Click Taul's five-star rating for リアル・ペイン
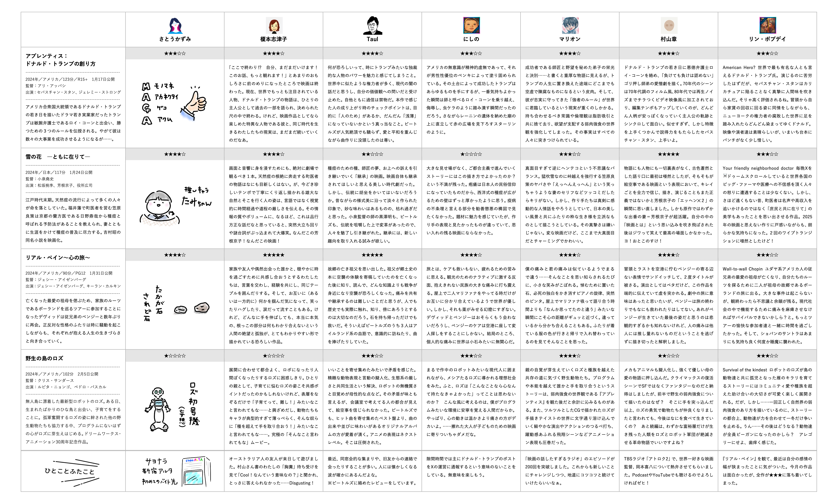 pos(372,255)
